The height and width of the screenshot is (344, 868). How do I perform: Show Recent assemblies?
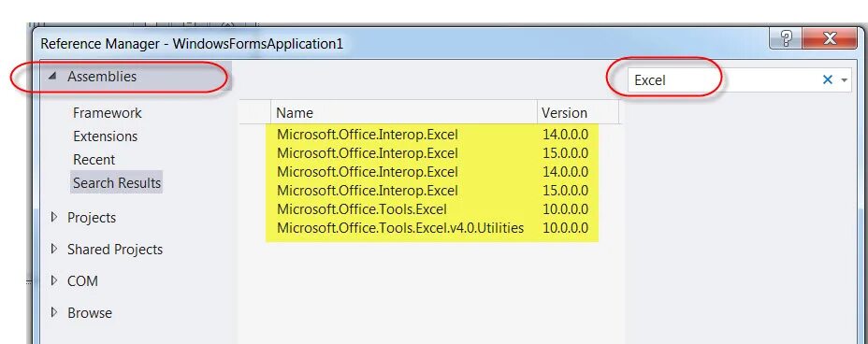[x=94, y=159]
